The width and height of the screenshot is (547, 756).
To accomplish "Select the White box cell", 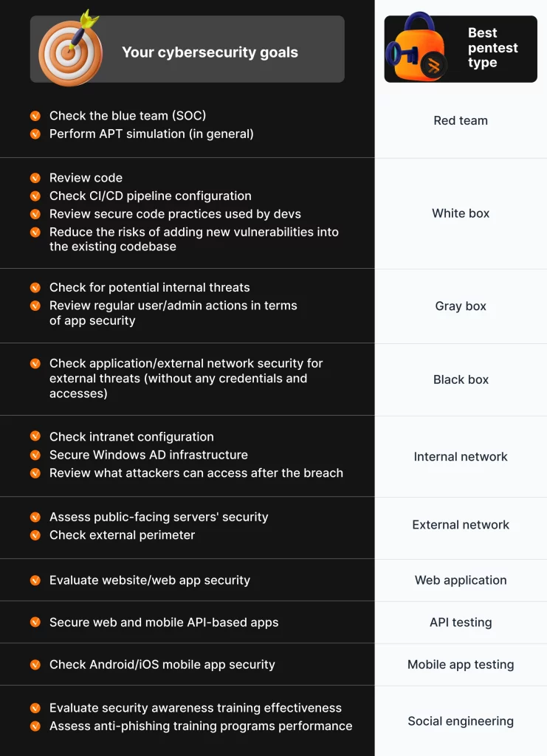I will pyautogui.click(x=461, y=213).
